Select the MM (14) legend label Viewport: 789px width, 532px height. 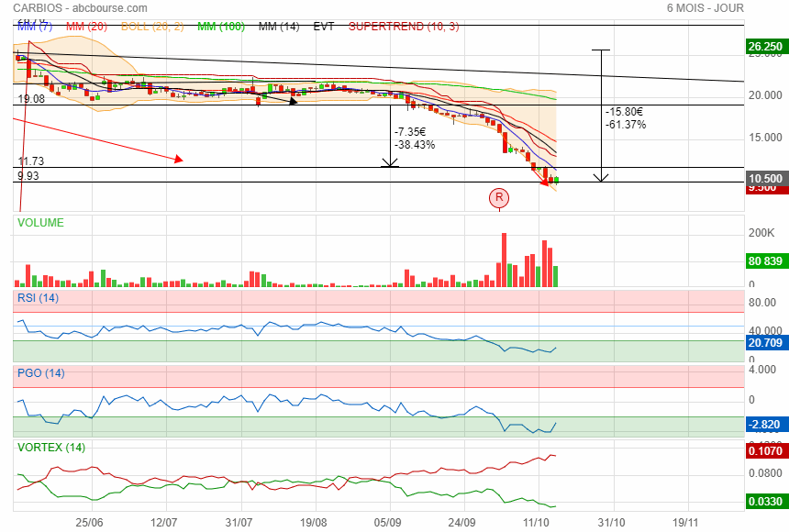coord(279,27)
